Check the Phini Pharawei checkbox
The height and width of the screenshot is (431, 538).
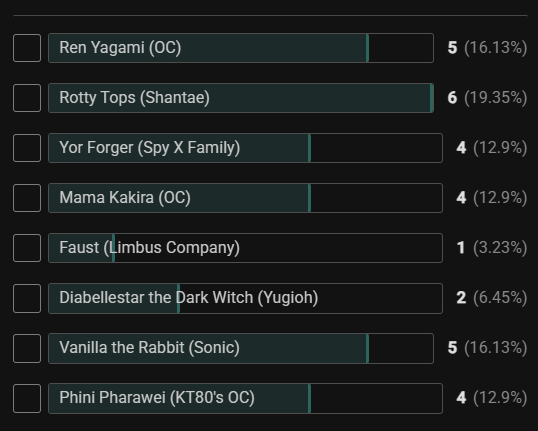coord(27,398)
